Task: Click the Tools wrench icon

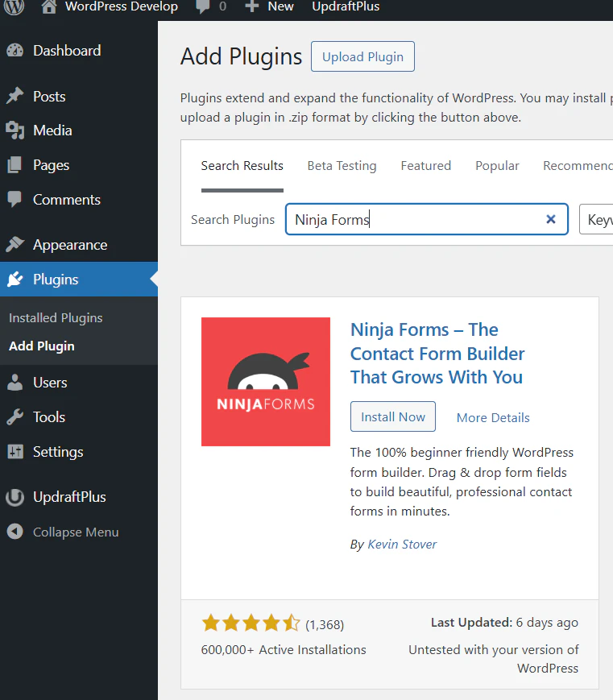Action: (x=15, y=417)
